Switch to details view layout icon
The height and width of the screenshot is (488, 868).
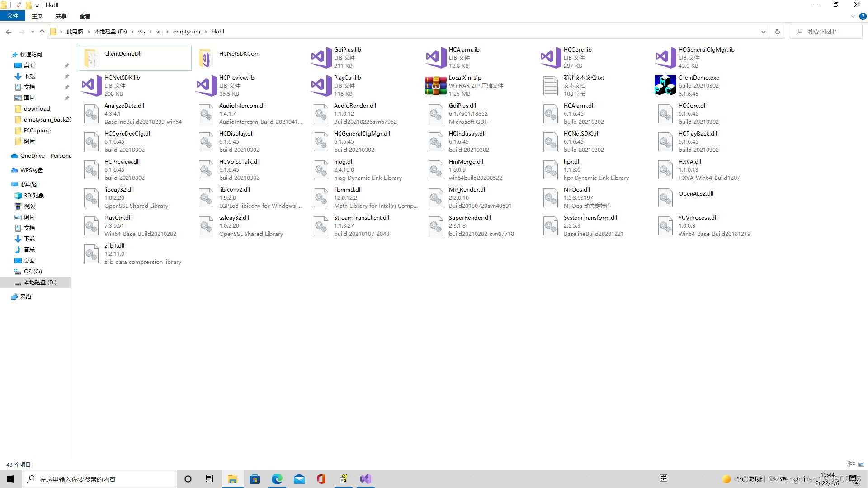click(x=851, y=464)
